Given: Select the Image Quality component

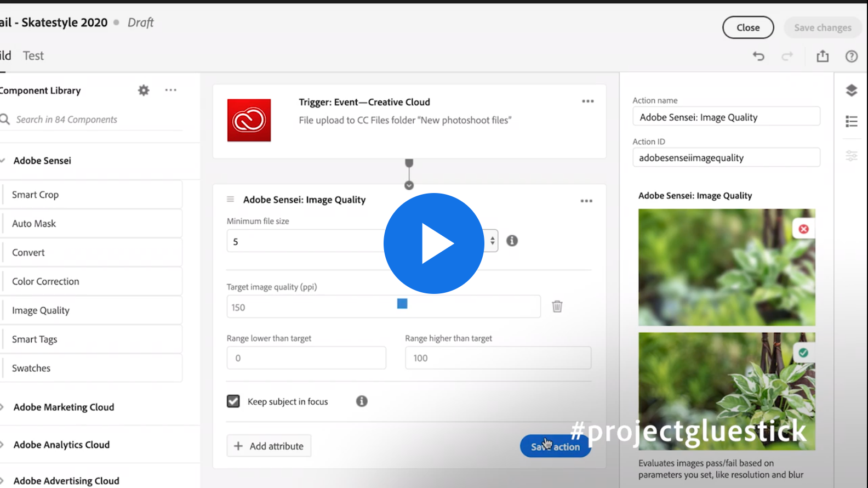Looking at the screenshot, I should point(93,310).
